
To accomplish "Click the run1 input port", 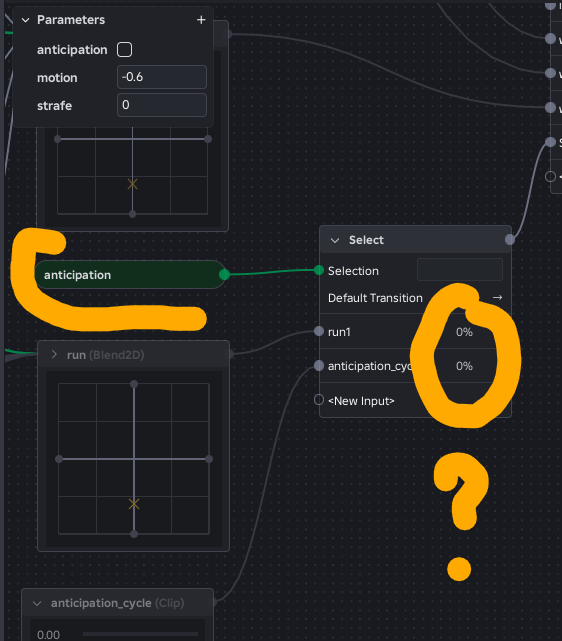I will (x=319, y=332).
